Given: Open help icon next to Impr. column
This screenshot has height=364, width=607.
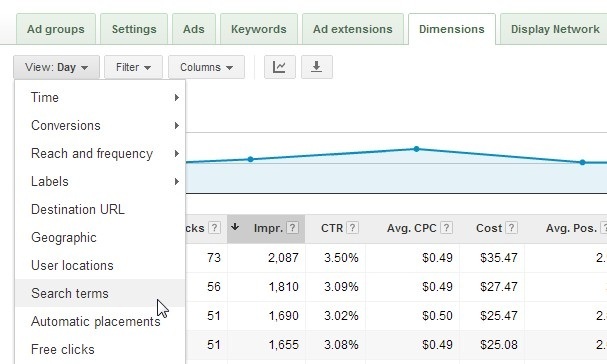Looking at the screenshot, I should 293,228.
